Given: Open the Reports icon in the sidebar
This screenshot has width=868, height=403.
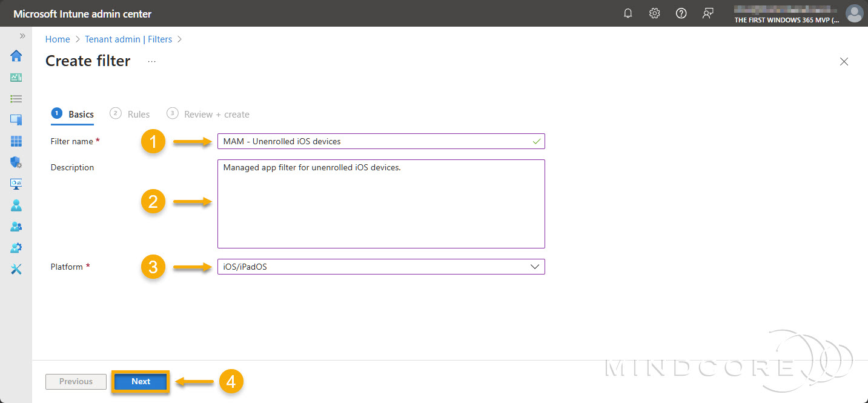Looking at the screenshot, I should 16,184.
